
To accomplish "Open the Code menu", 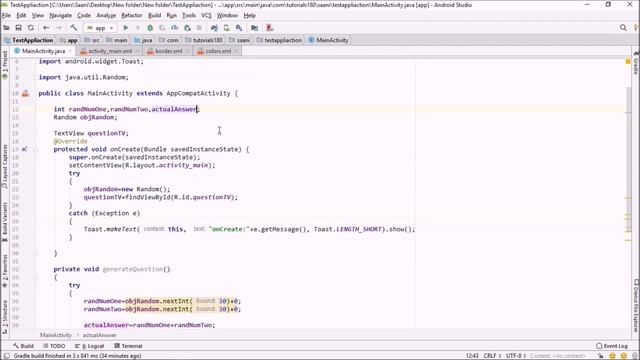I will click(84, 16).
